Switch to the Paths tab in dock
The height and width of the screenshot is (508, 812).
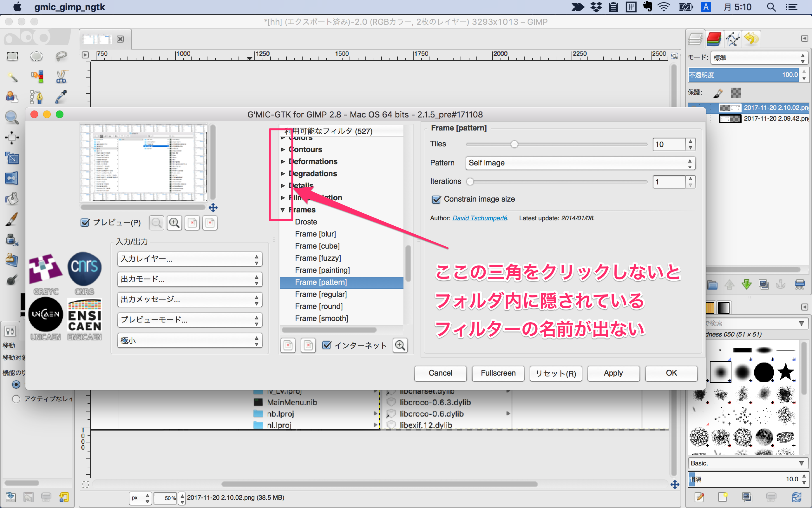(732, 40)
